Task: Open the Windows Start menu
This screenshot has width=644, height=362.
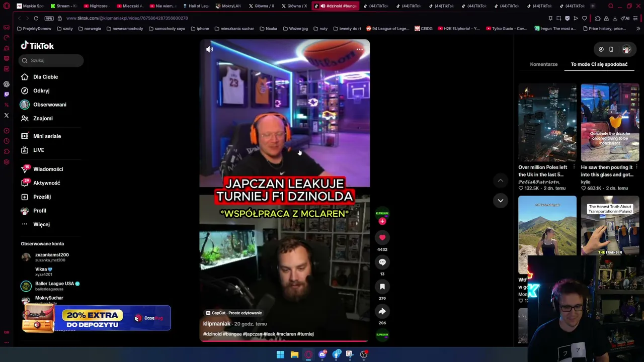Action: [x=280, y=354]
